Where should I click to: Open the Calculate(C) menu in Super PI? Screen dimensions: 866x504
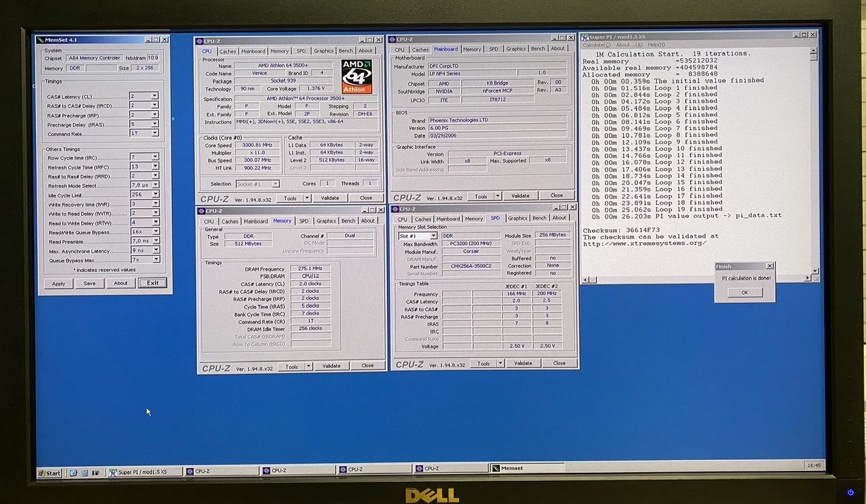[597, 45]
